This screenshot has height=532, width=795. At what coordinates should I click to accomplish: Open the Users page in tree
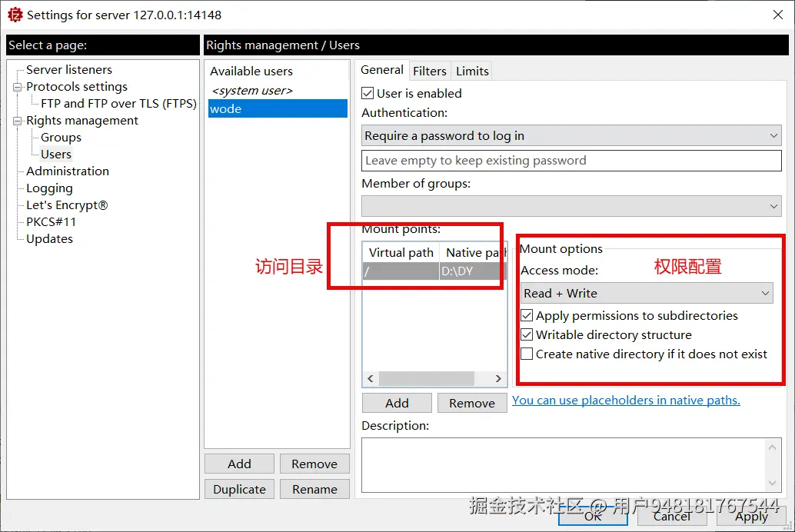pos(56,155)
